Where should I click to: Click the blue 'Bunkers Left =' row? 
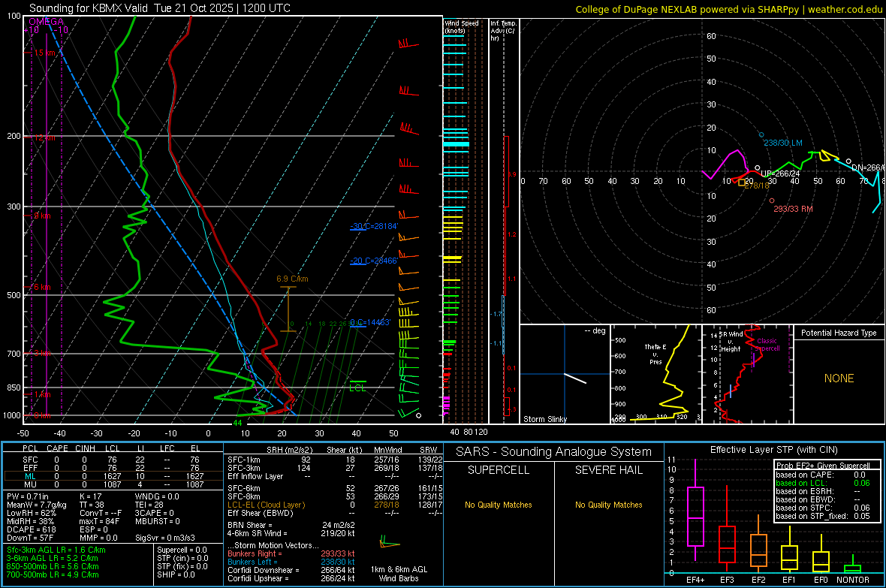291,562
